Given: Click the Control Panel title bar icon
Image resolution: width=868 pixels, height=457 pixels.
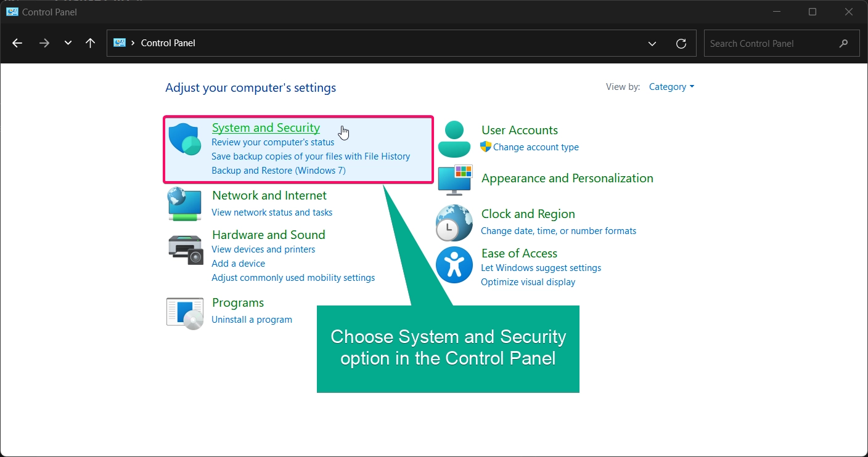Looking at the screenshot, I should click(x=12, y=12).
